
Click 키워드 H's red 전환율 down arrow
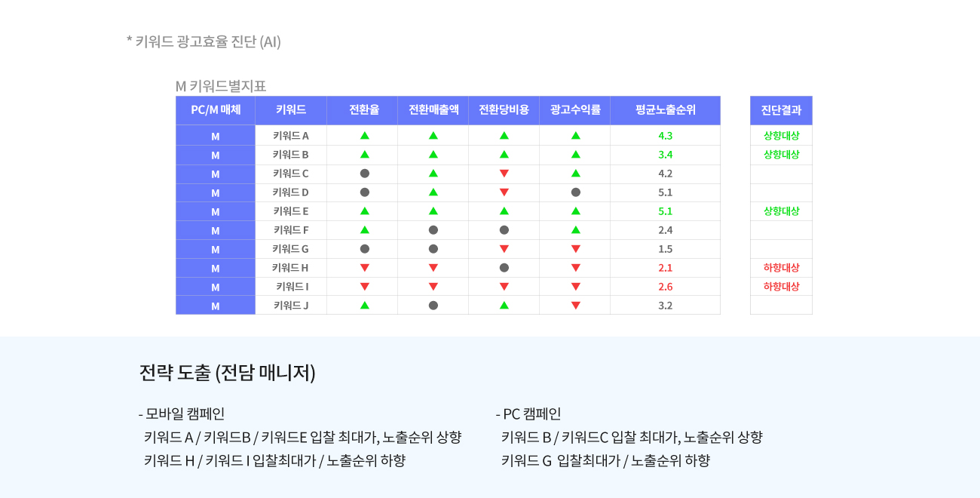click(x=365, y=268)
